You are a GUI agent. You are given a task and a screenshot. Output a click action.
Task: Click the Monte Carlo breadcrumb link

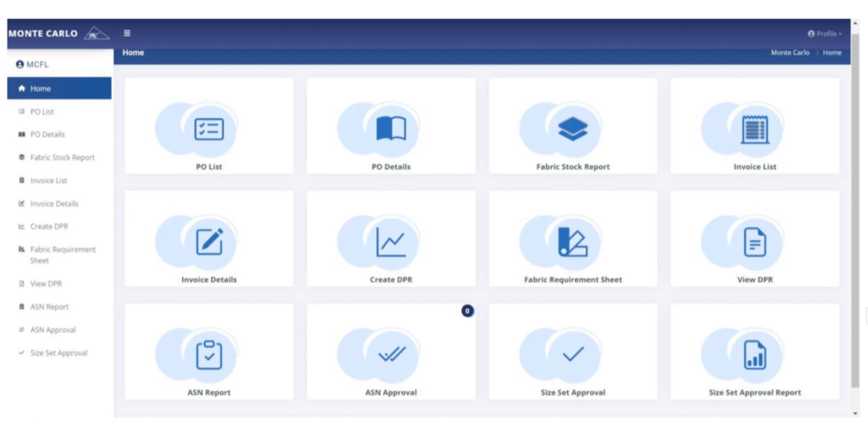click(789, 53)
